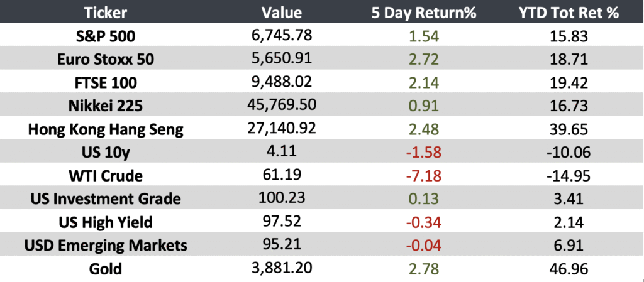Click the Ticker column header
This screenshot has height=282, width=644.
(106, 13)
